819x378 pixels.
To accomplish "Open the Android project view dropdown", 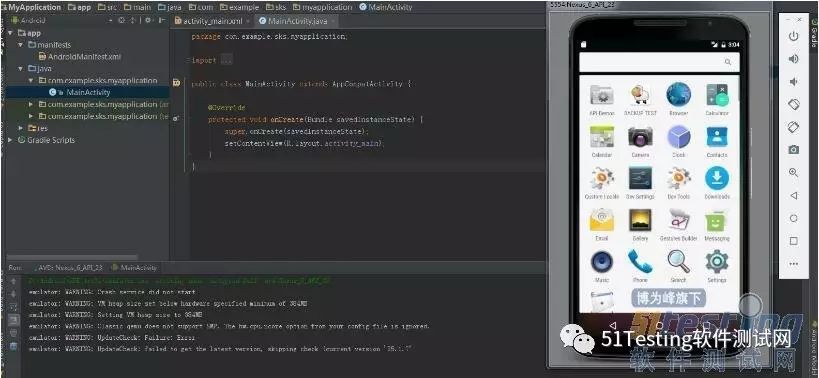I will pyautogui.click(x=62, y=20).
